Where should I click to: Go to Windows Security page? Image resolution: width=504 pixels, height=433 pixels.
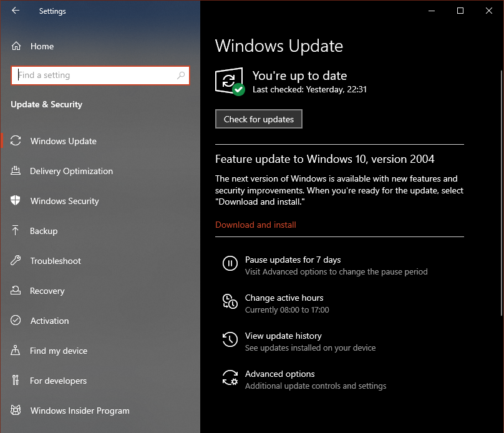point(65,201)
